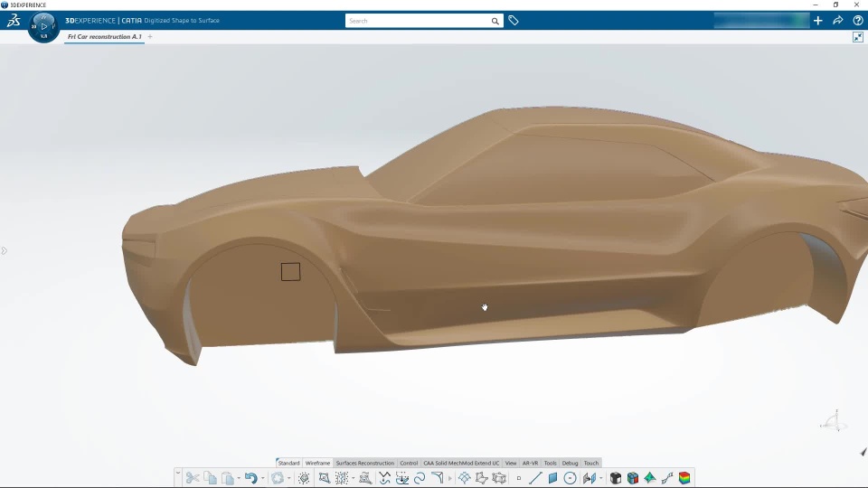868x488 pixels.
Task: Open the 3DEXPERIENCE compass play button
Action: pos(43,26)
